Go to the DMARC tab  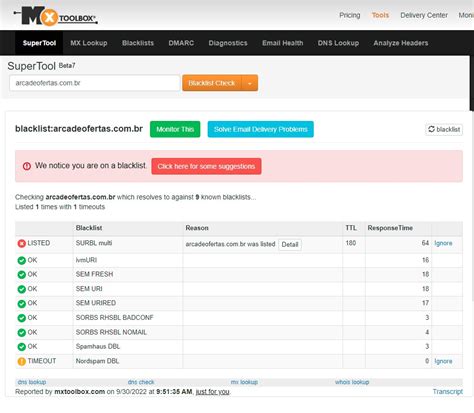point(181,43)
